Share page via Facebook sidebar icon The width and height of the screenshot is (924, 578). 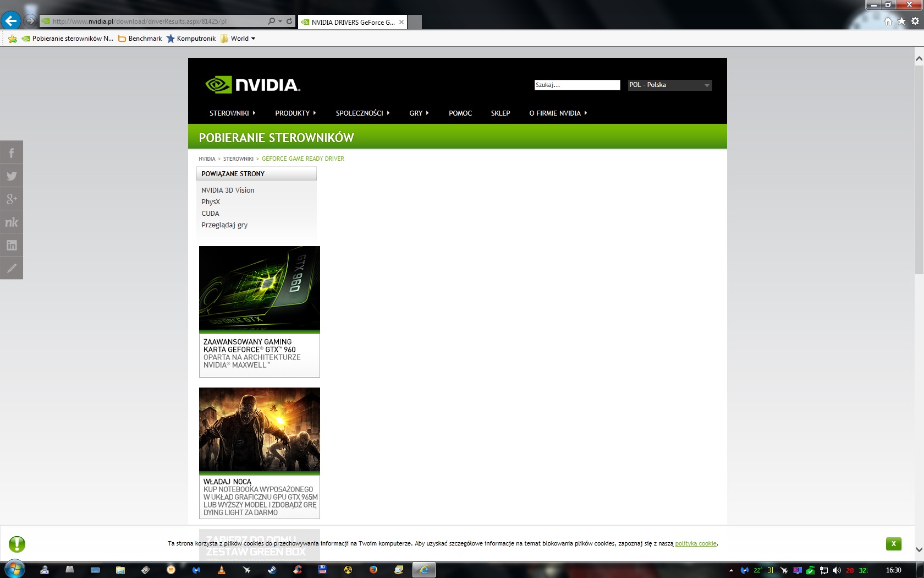[x=12, y=152]
